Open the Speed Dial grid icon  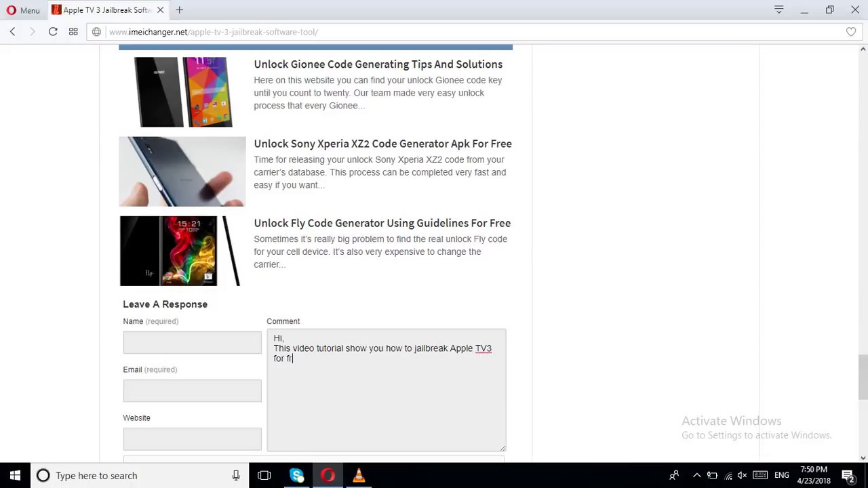pyautogui.click(x=73, y=32)
